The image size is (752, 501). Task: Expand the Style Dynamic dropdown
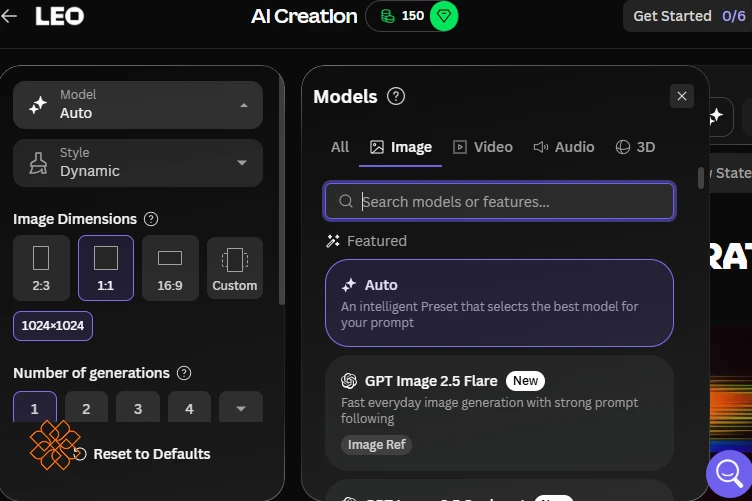coord(138,163)
